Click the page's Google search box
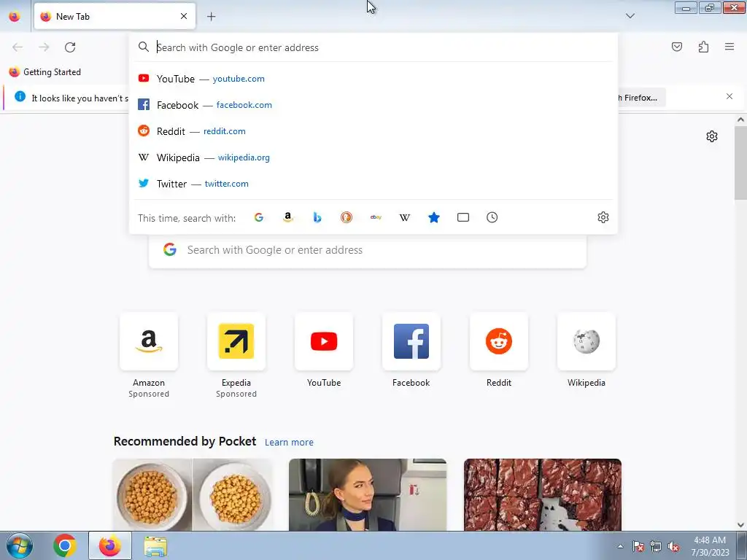 368,250
